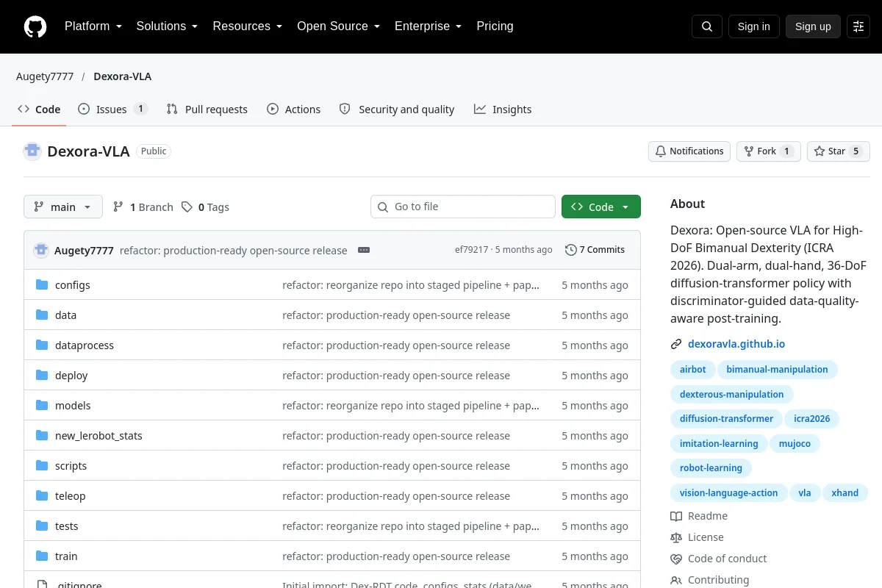Click the tag icon next to 0 Tags
This screenshot has height=588, width=882.
[187, 207]
